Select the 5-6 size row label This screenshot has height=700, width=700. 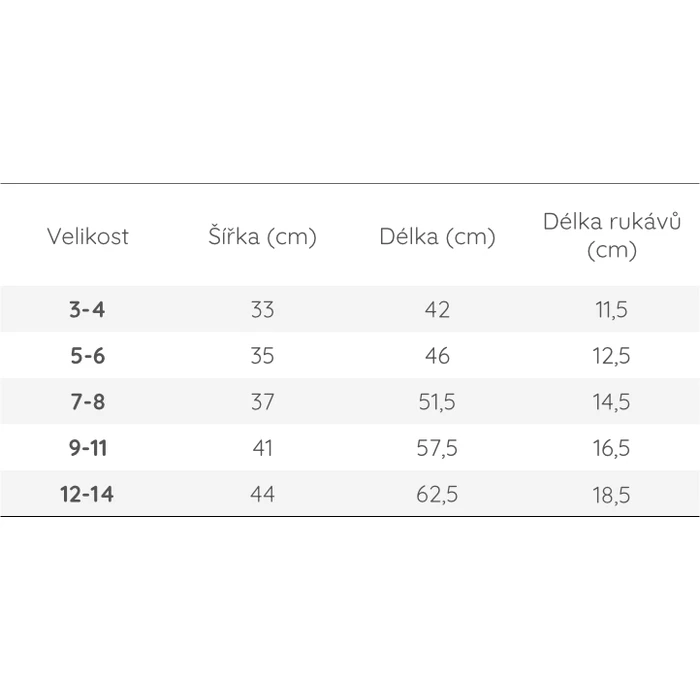(x=88, y=355)
